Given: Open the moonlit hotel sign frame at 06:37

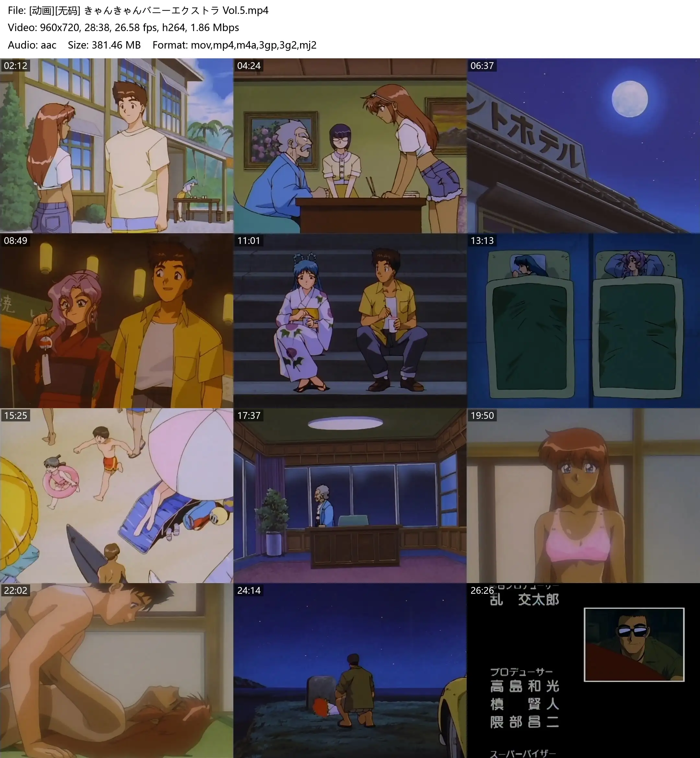Looking at the screenshot, I should click(x=583, y=146).
